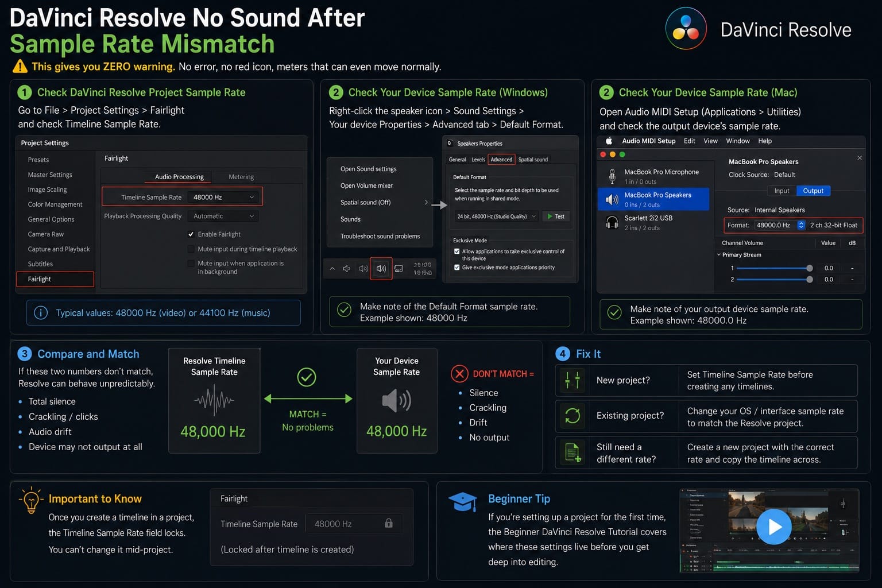Check Mute input when application is in background

pos(191,264)
